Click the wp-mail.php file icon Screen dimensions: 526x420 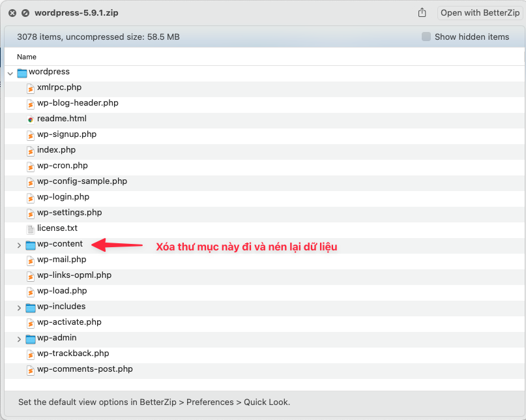click(x=31, y=260)
